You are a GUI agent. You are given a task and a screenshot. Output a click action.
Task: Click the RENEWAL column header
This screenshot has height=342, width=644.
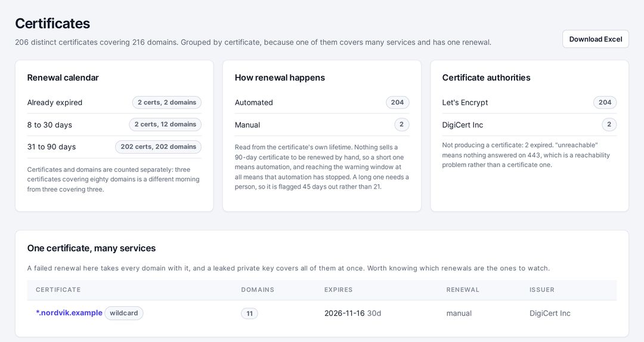463,289
